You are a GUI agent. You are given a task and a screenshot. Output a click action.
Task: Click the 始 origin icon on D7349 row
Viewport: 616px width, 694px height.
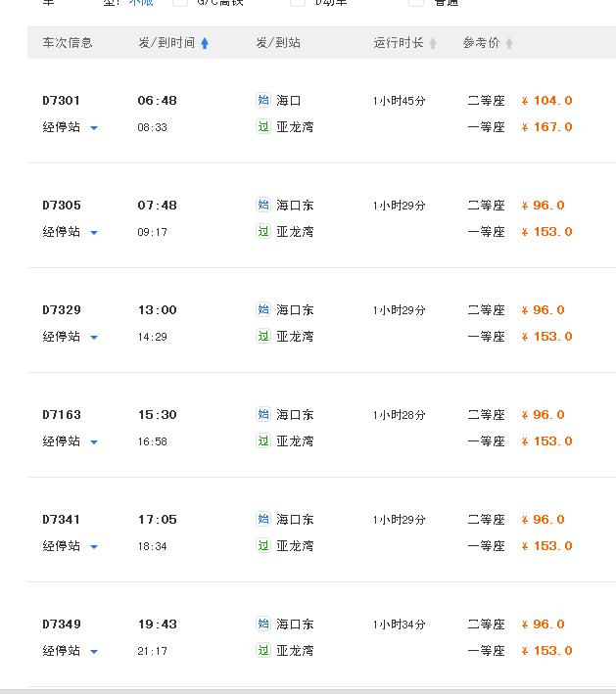(263, 624)
